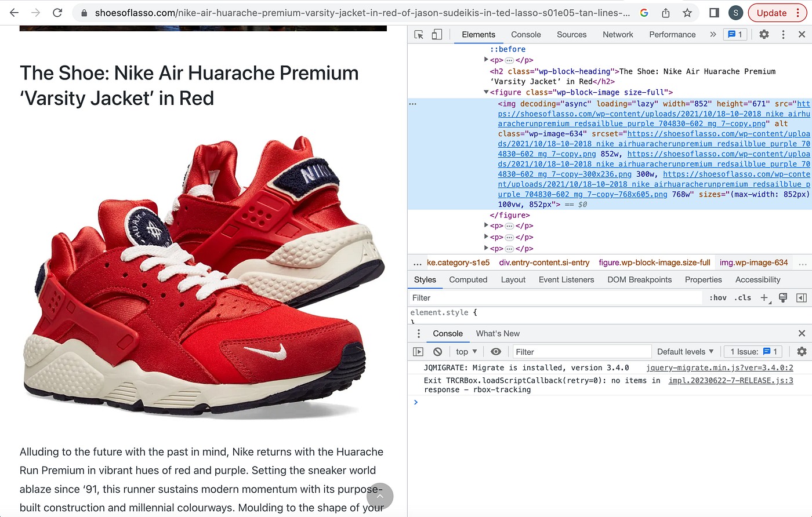Add a new style rule with the plus icon
The width and height of the screenshot is (812, 517).
(764, 298)
